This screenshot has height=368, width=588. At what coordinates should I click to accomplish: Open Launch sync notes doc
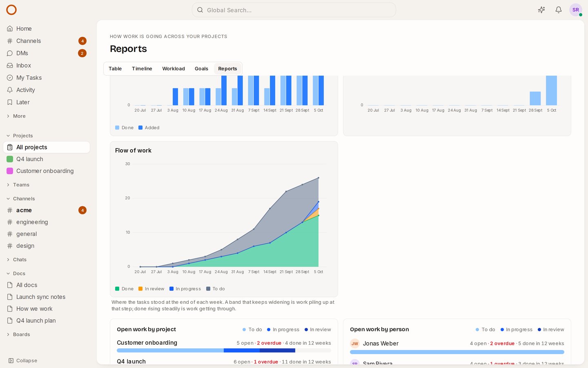pyautogui.click(x=47, y=297)
